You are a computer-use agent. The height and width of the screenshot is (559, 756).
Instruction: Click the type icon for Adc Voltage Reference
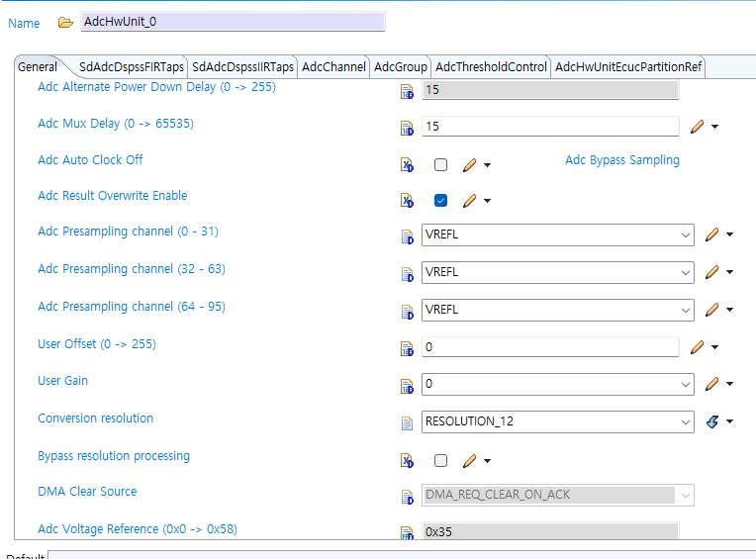(x=407, y=532)
